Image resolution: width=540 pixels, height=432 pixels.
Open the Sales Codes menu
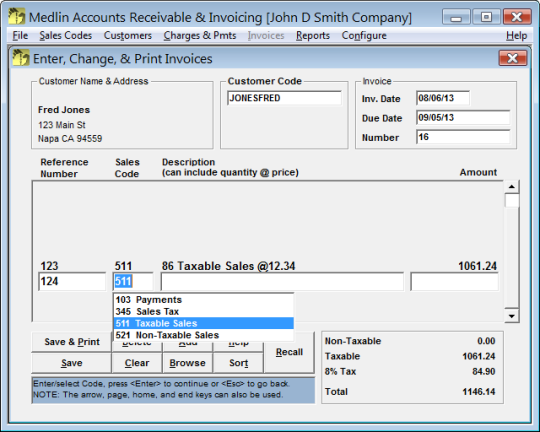click(65, 35)
